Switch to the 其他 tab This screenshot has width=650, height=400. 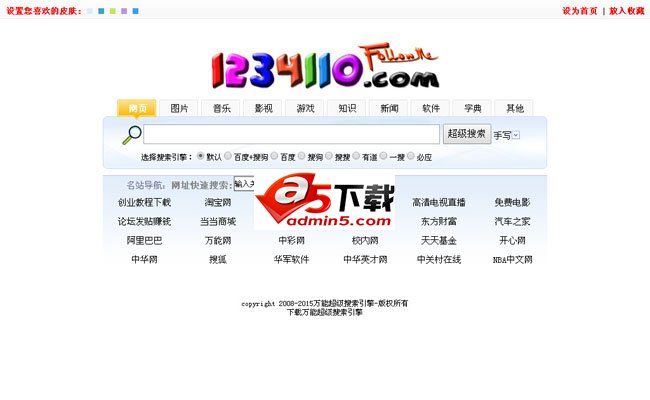(x=514, y=108)
